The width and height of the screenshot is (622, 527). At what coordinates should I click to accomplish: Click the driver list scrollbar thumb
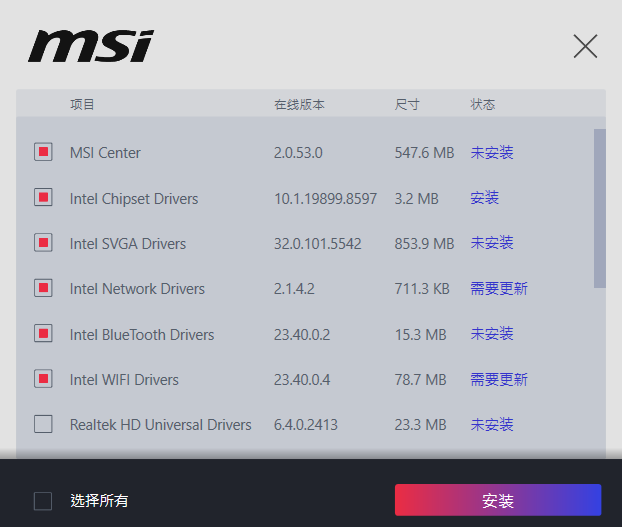(x=599, y=208)
